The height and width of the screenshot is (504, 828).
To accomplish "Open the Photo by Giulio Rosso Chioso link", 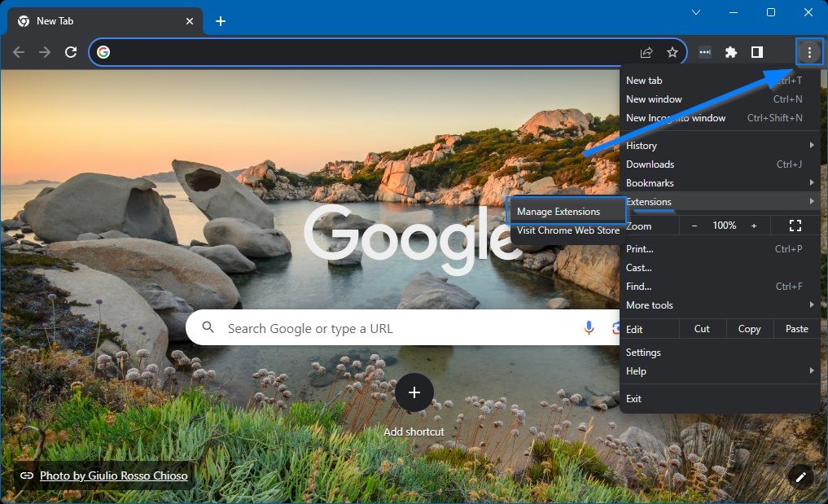I will tap(113, 476).
